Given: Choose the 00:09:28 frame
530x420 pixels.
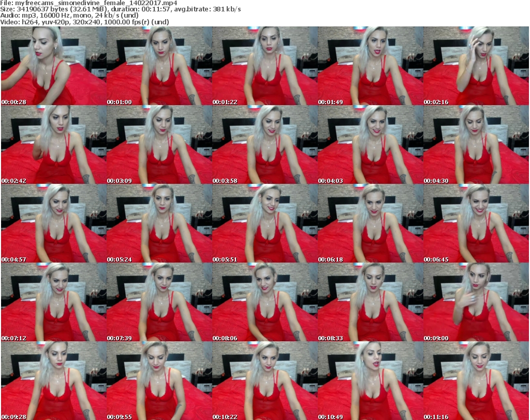Looking at the screenshot, I should (54, 381).
